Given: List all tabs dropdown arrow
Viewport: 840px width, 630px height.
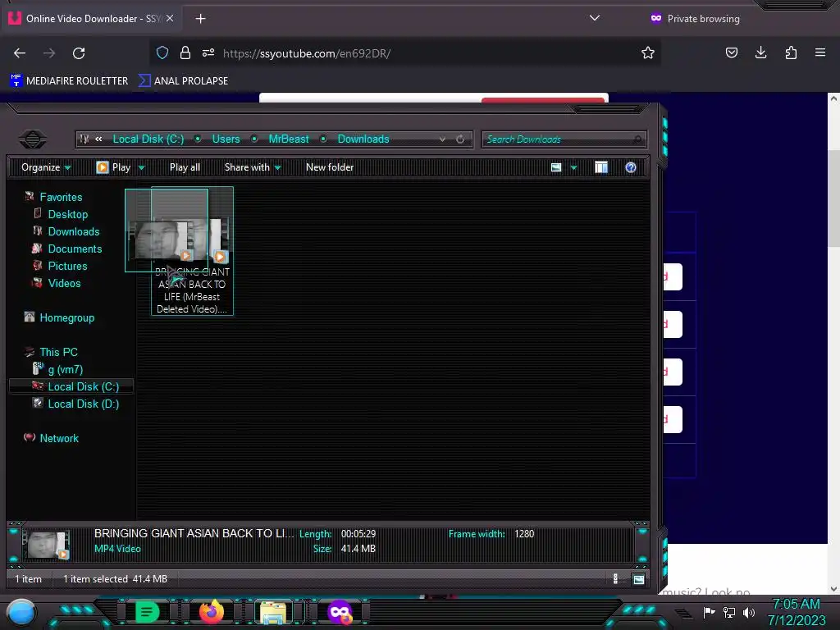Looking at the screenshot, I should click(594, 18).
